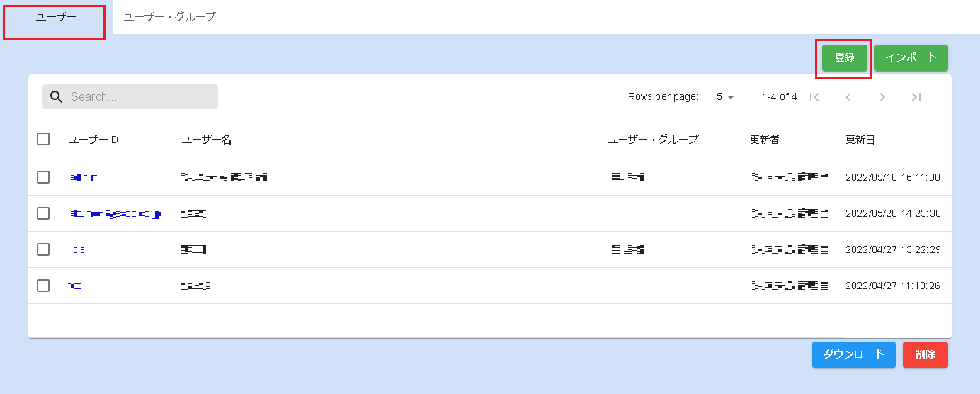Click the インポート button
980x394 pixels.
tap(911, 58)
